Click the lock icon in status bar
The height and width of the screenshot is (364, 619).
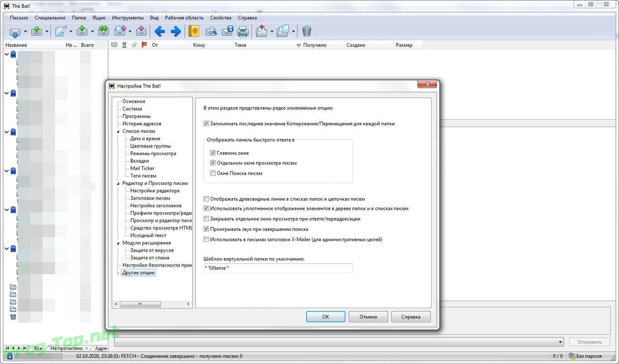[10, 356]
